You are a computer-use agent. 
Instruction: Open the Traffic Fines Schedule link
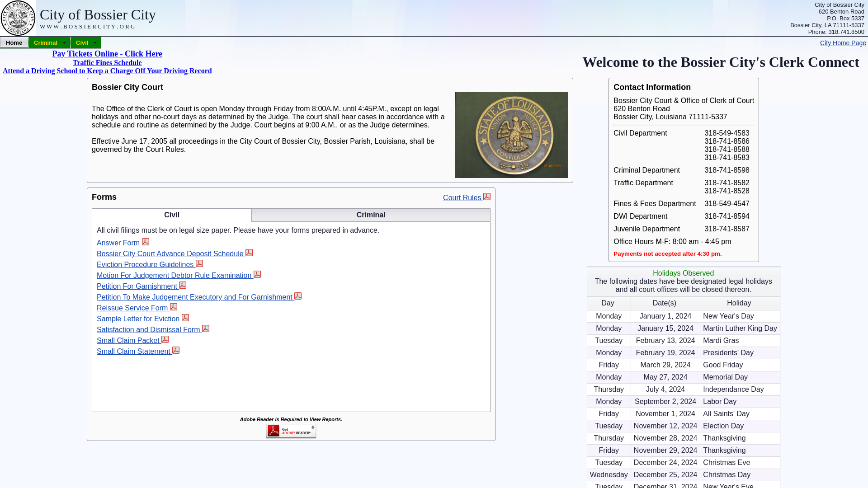pyautogui.click(x=107, y=63)
